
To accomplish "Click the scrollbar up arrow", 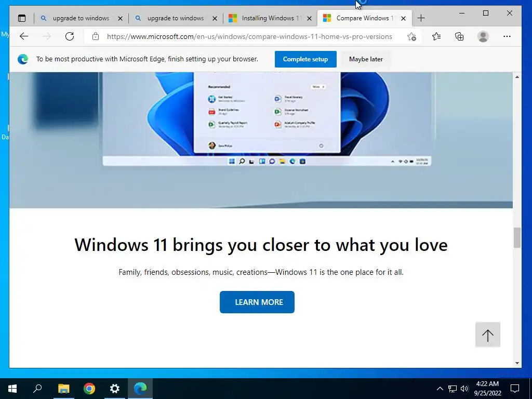I will click(517, 77).
